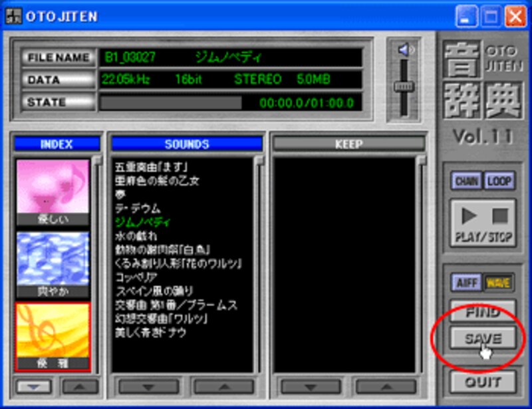Click the speaker volume icon
The image size is (532, 409).
[x=405, y=50]
